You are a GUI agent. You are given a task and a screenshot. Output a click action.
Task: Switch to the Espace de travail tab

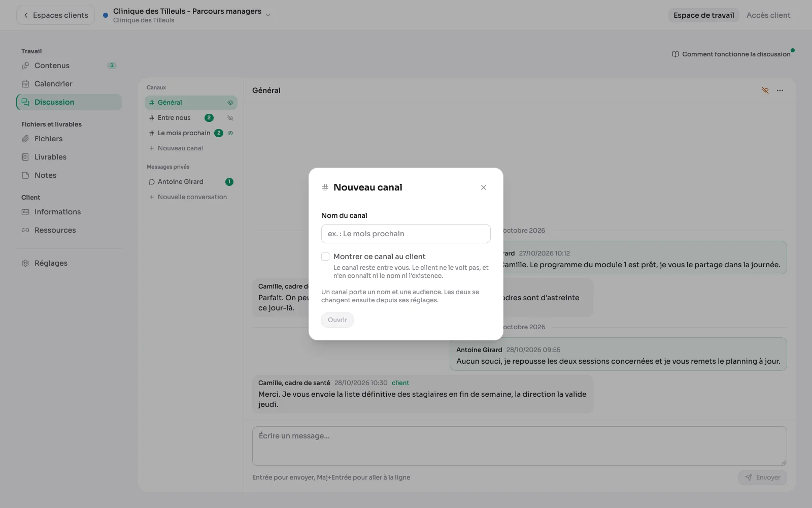[x=703, y=15]
